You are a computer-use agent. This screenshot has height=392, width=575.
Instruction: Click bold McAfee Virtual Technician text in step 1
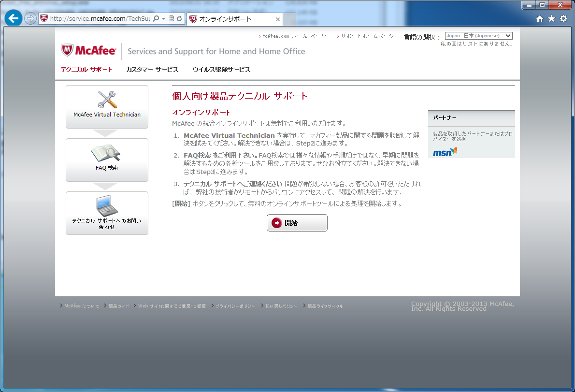(229, 135)
